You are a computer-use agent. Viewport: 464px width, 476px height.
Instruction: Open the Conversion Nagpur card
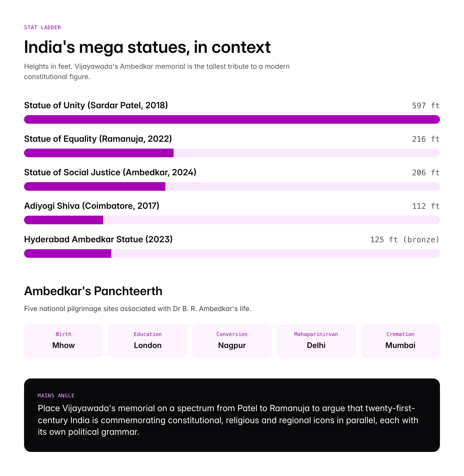click(232, 340)
